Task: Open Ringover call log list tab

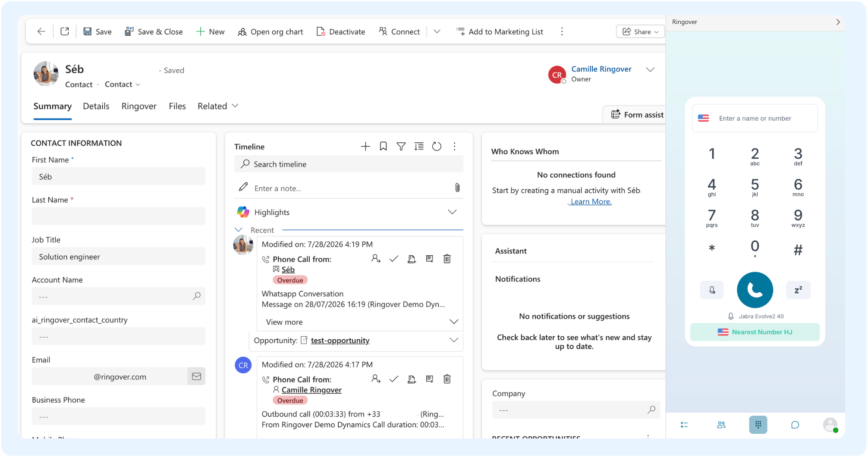Action: click(x=684, y=425)
